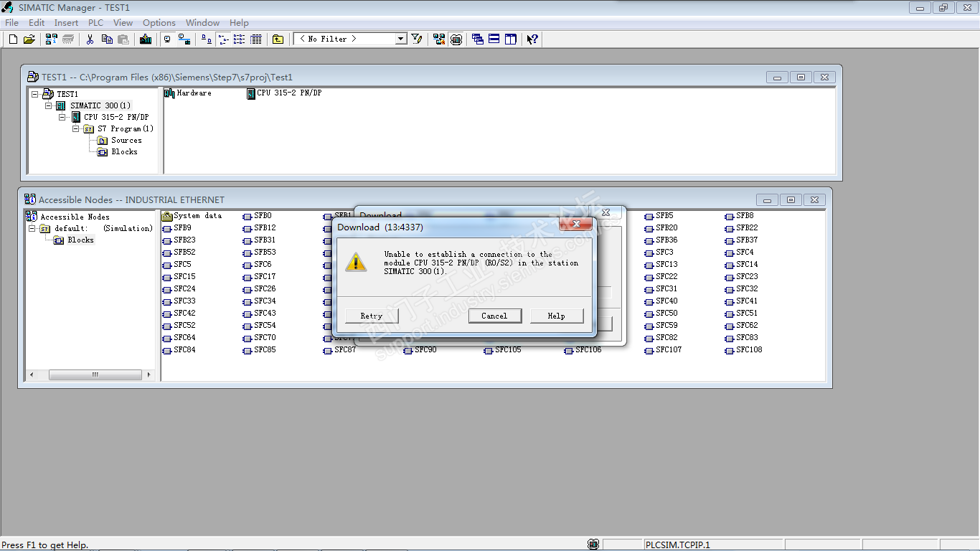Select the SFC85 block
The width and height of the screenshot is (980, 551).
[x=259, y=350]
